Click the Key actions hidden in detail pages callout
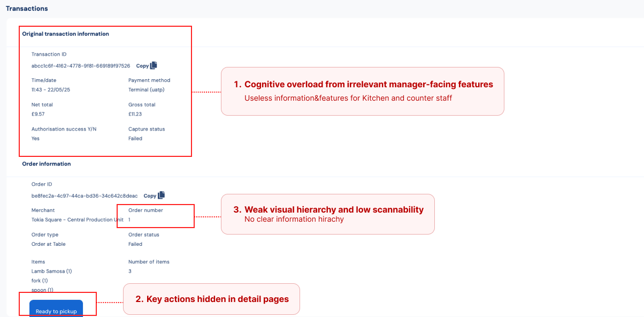Screen dimensions: 644x317 click(212, 299)
